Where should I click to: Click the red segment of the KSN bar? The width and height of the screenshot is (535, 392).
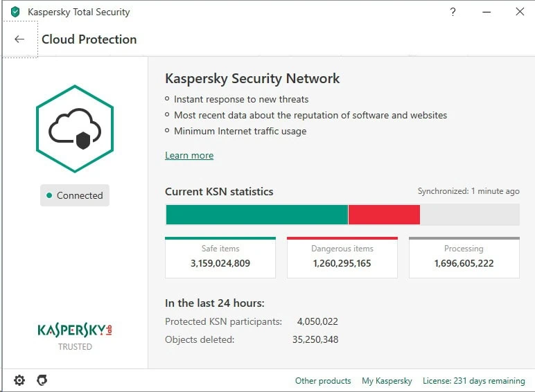click(x=384, y=215)
